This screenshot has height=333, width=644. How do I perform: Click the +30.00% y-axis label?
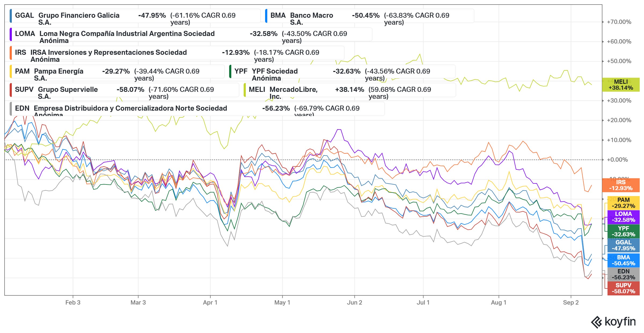tap(619, 101)
